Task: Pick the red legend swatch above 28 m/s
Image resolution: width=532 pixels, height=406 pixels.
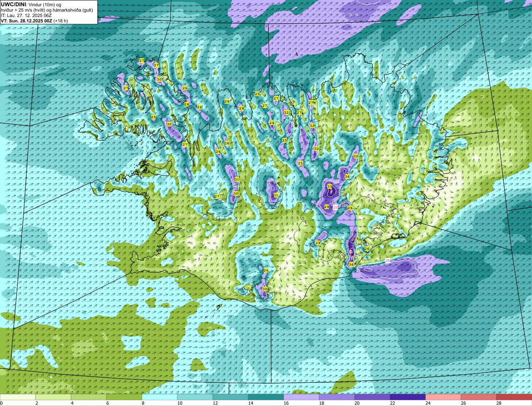Action: 514,397
